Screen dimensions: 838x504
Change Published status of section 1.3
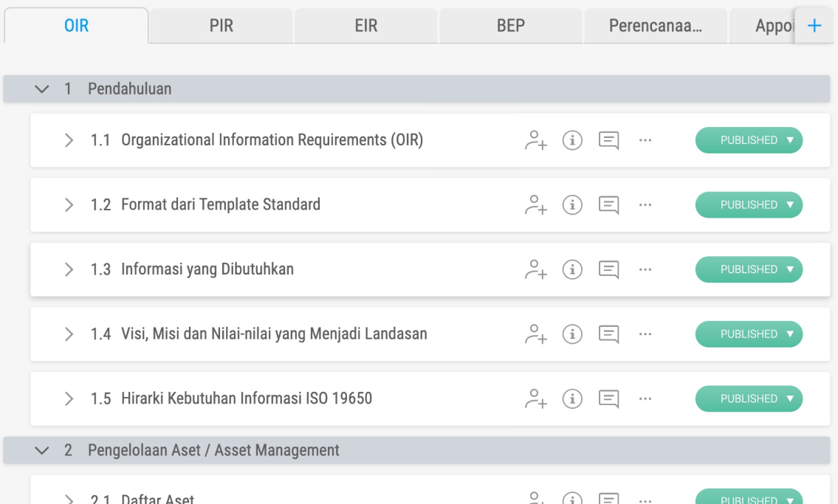point(749,269)
